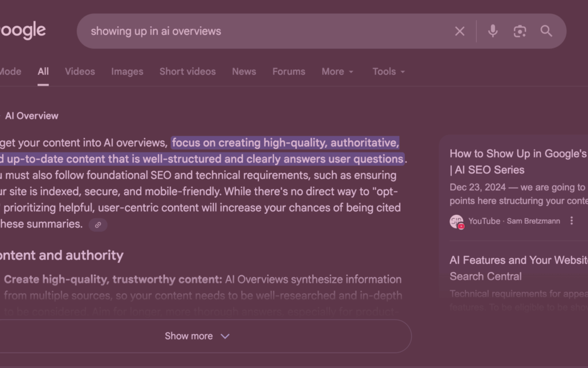
Task: Open Google Lens image search
Action: 519,31
